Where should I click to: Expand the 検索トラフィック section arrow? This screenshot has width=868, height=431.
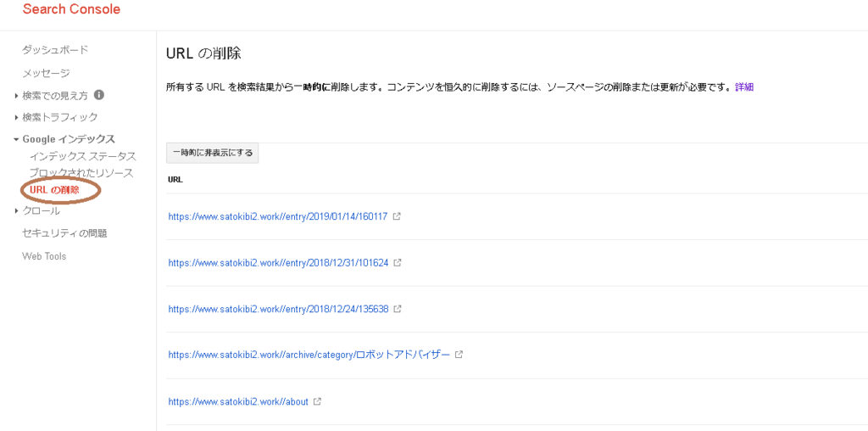tap(17, 117)
